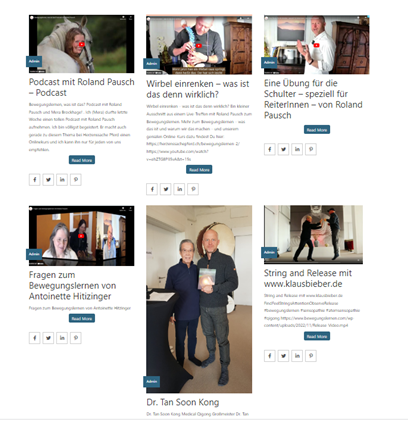This screenshot has width=408, height=430.
Task: Share the Schulter Übung post on Facebook
Action: click(x=270, y=149)
